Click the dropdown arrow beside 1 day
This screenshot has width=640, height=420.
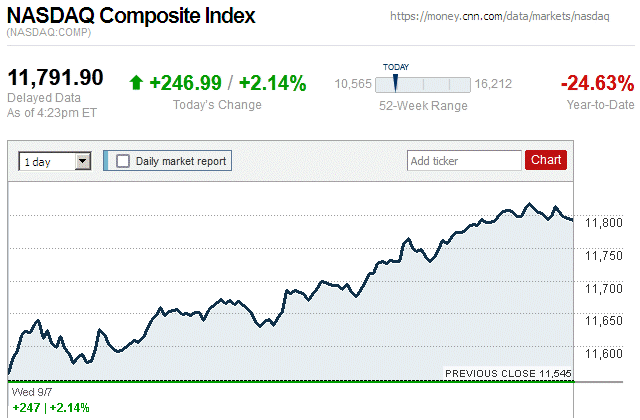(x=82, y=160)
